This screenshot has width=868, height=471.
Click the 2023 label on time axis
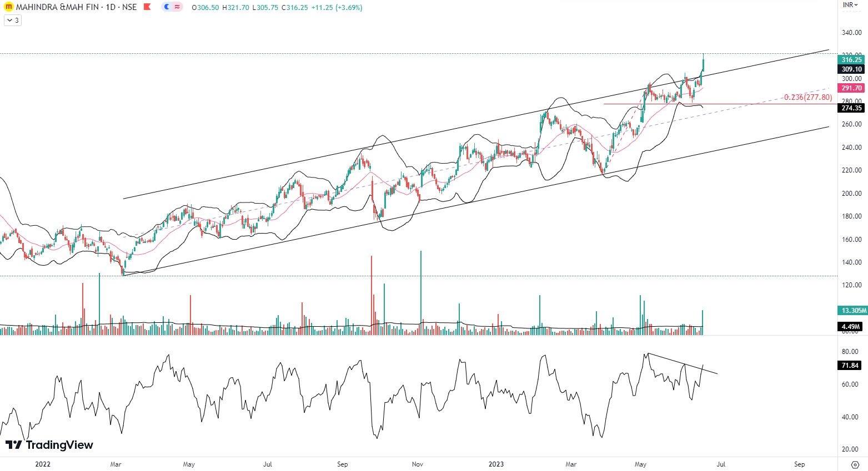[496, 464]
